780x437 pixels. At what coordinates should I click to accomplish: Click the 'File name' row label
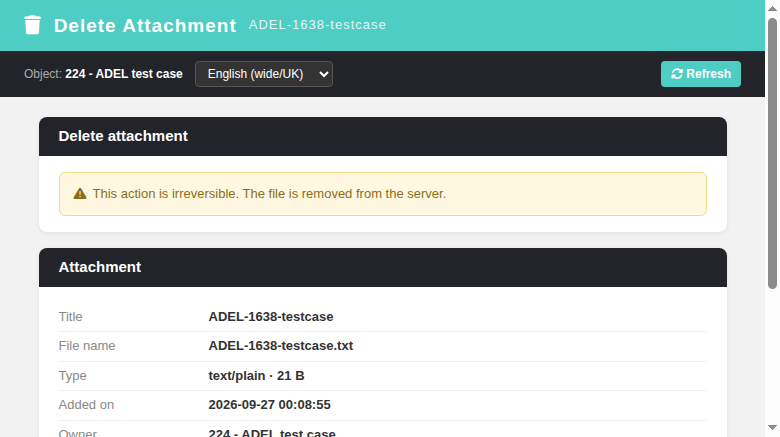click(x=87, y=345)
